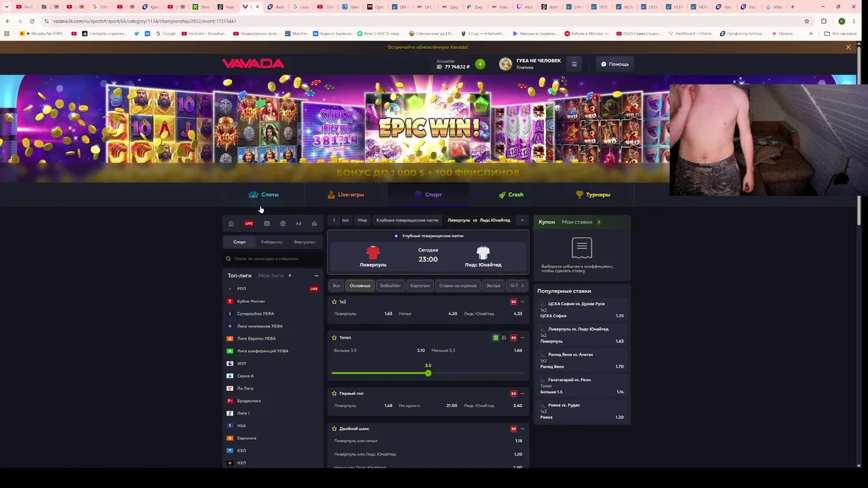Screen dimensions: 868x488
Task: Open the Рапид Вена vs. Алтах popular bet
Action: pos(582,361)
